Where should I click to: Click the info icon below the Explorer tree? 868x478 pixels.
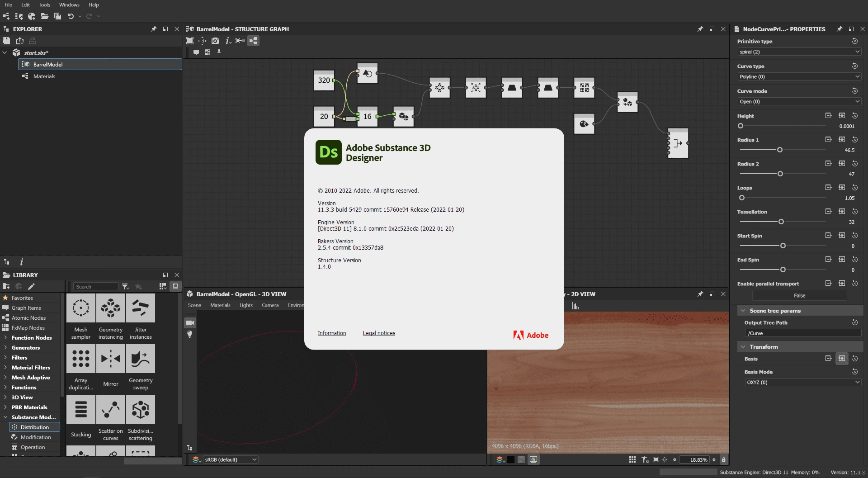21,262
